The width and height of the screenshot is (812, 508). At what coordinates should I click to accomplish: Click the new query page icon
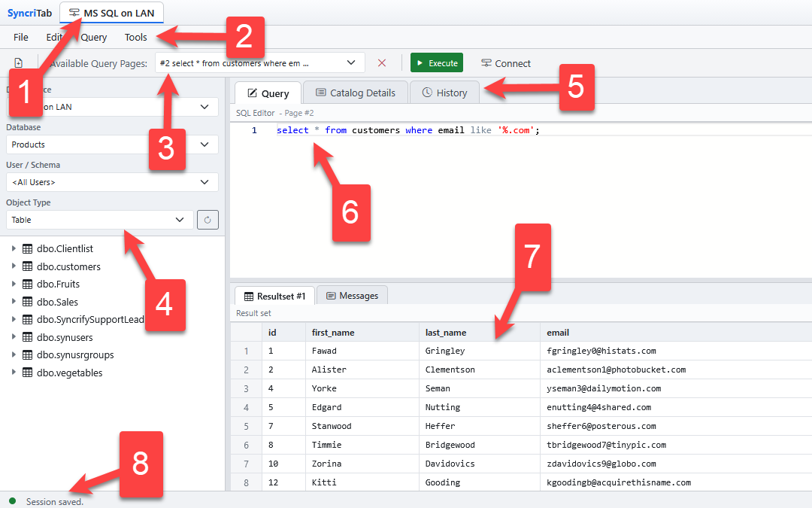[x=19, y=62]
